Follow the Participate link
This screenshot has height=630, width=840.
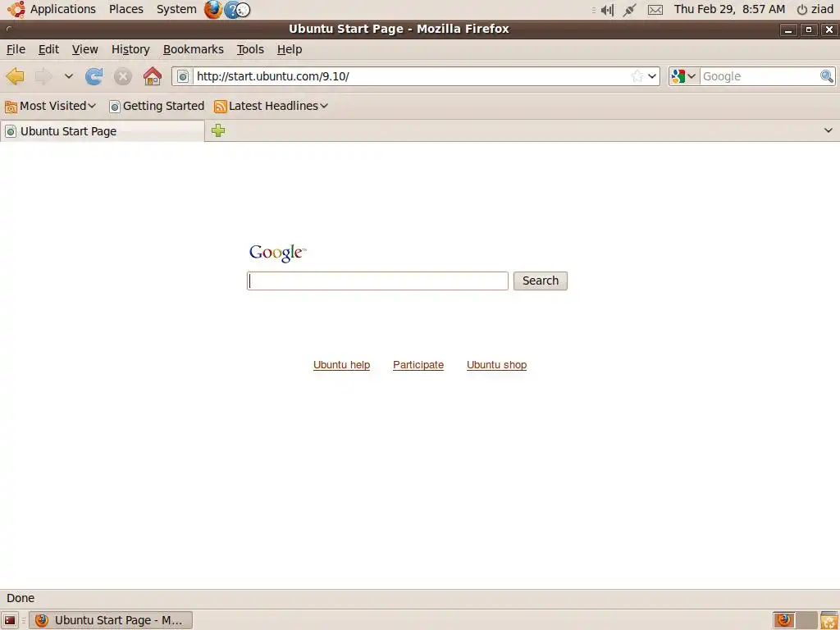(418, 365)
